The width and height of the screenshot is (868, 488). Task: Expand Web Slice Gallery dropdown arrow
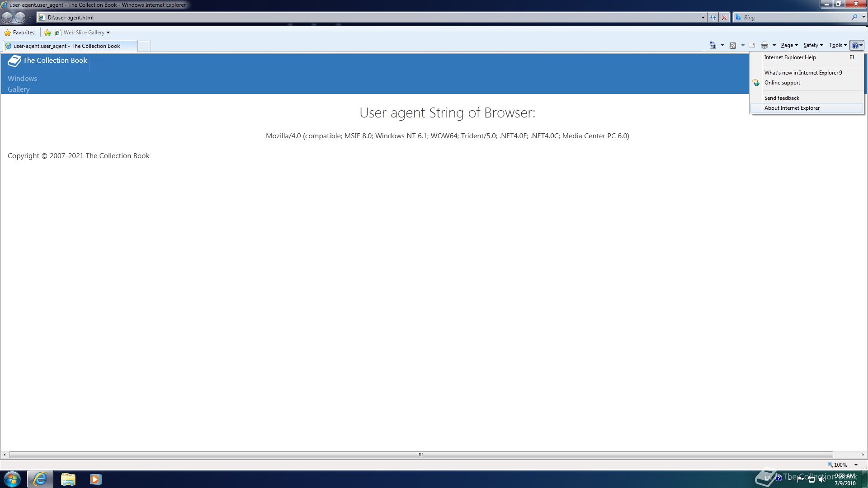pos(108,33)
